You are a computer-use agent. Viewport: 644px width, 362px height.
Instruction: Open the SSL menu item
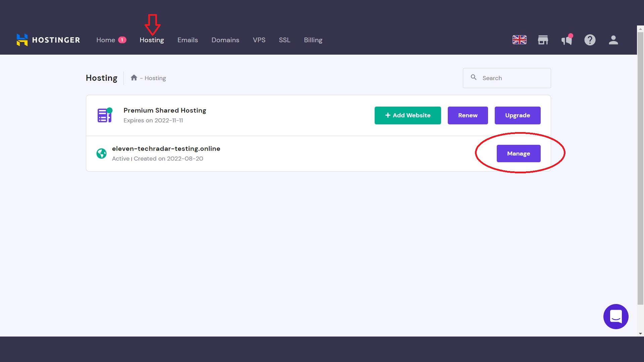pos(284,40)
